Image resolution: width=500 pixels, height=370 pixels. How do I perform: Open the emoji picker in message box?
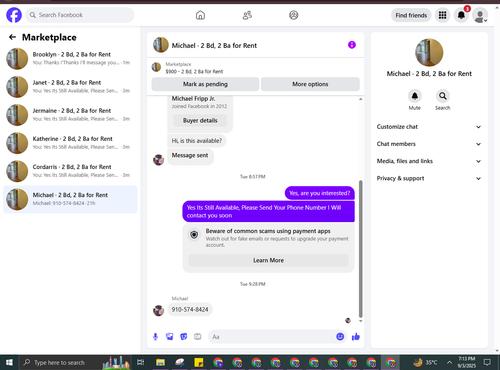(x=340, y=337)
